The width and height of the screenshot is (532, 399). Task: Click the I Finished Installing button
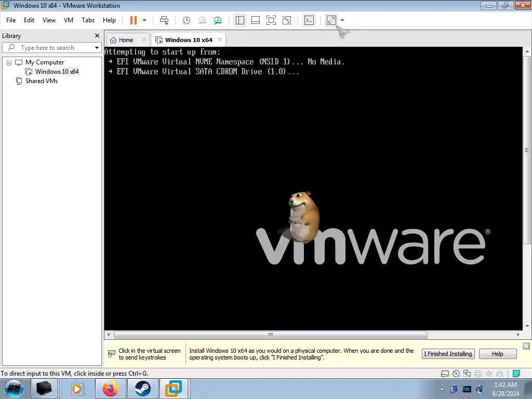[448, 354]
